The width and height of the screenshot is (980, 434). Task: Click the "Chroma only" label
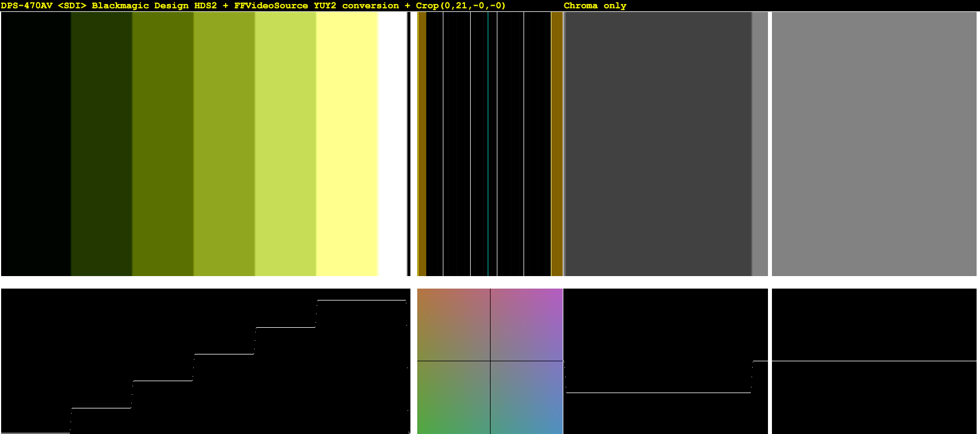(x=595, y=6)
